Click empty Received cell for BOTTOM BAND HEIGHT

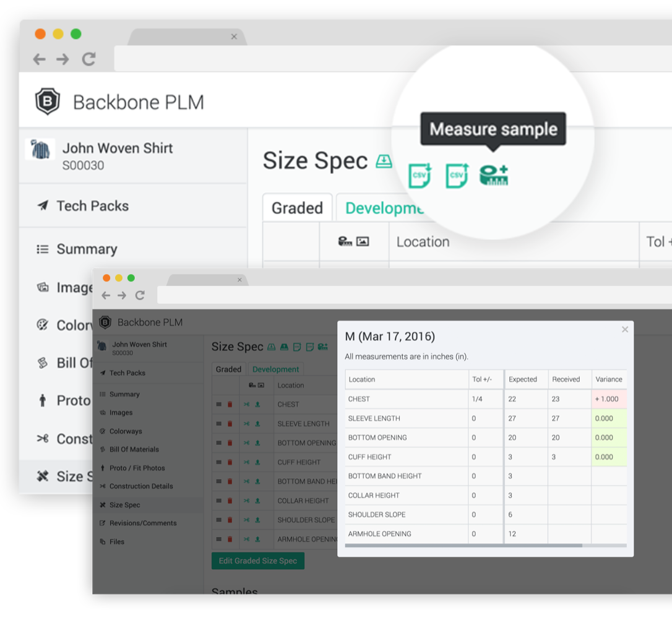(569, 476)
